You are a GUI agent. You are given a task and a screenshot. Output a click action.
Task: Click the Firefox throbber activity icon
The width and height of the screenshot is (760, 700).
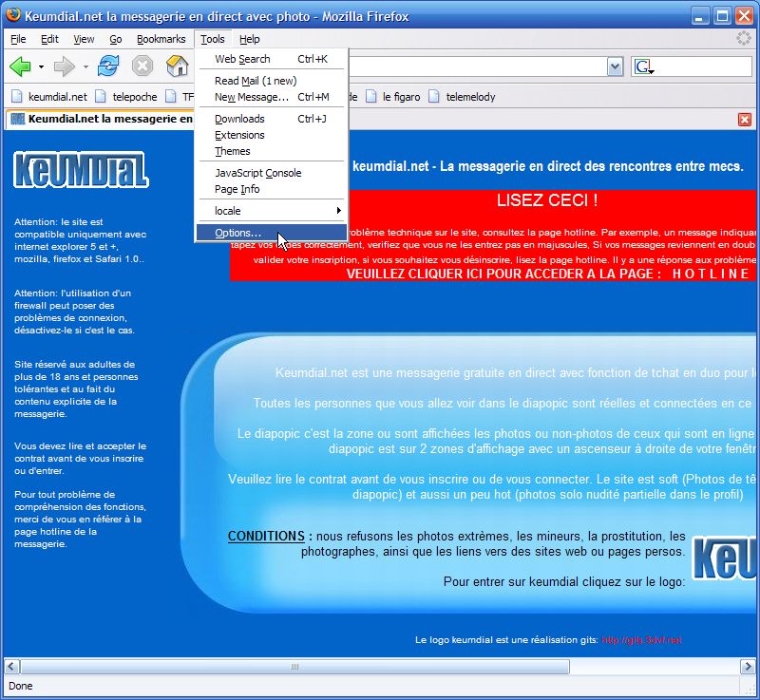[744, 38]
